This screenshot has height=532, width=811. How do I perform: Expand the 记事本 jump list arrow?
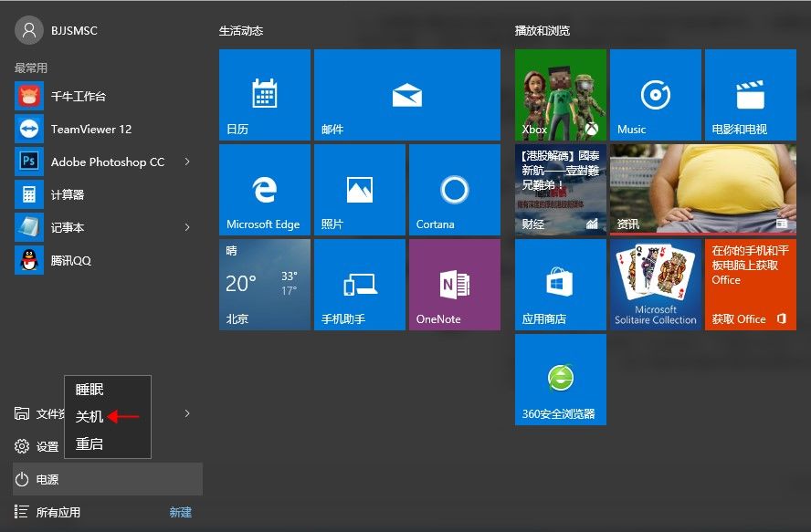pyautogui.click(x=187, y=227)
